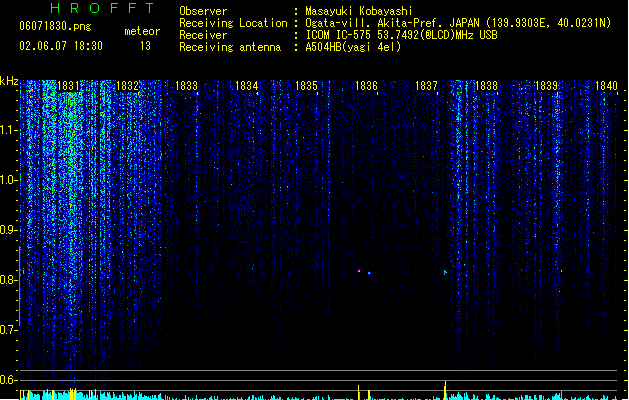Click the 1839 time marker
Screen dimensions: 629x400
(x=546, y=86)
